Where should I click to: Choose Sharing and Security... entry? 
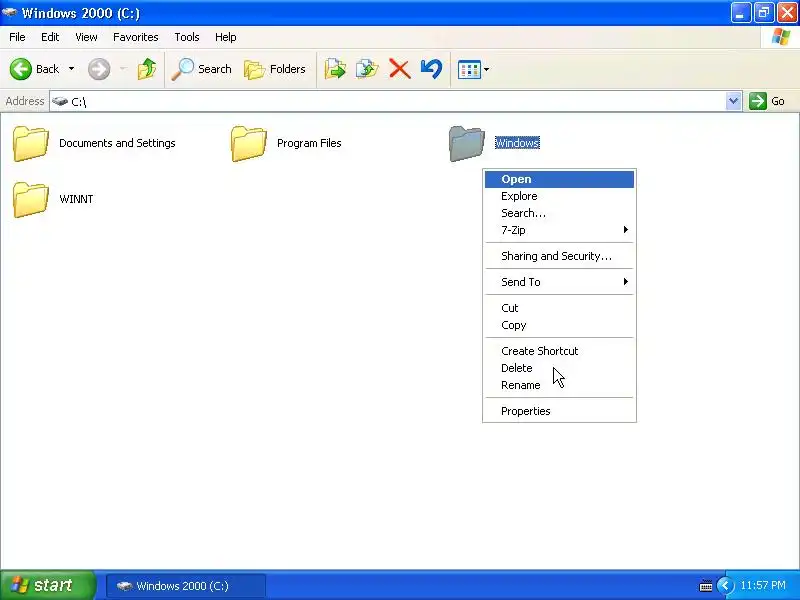click(559, 256)
